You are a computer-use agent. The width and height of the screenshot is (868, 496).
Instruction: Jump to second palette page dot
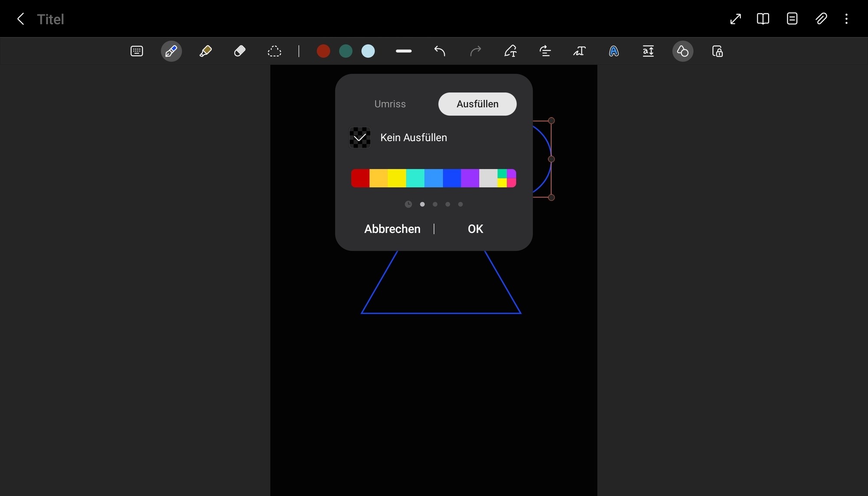coord(435,204)
